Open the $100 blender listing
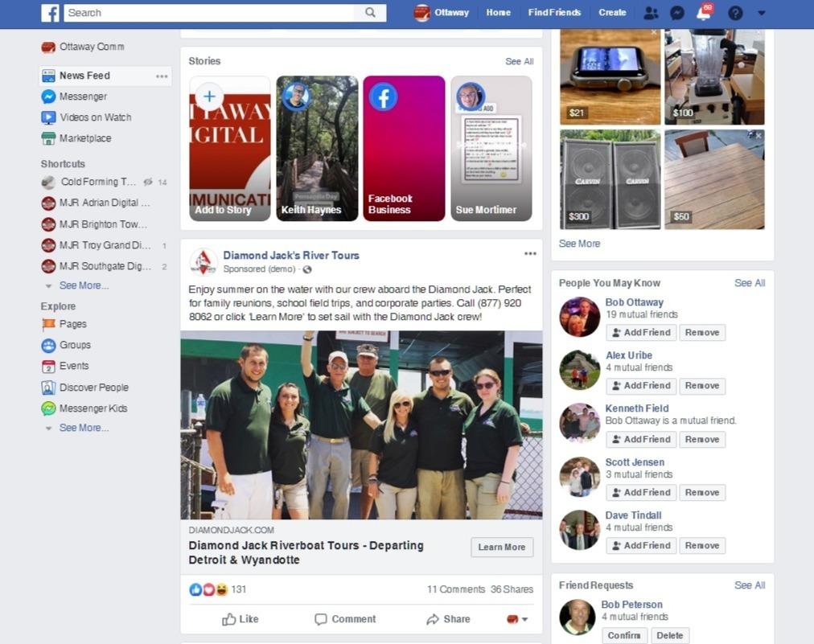 (714, 77)
